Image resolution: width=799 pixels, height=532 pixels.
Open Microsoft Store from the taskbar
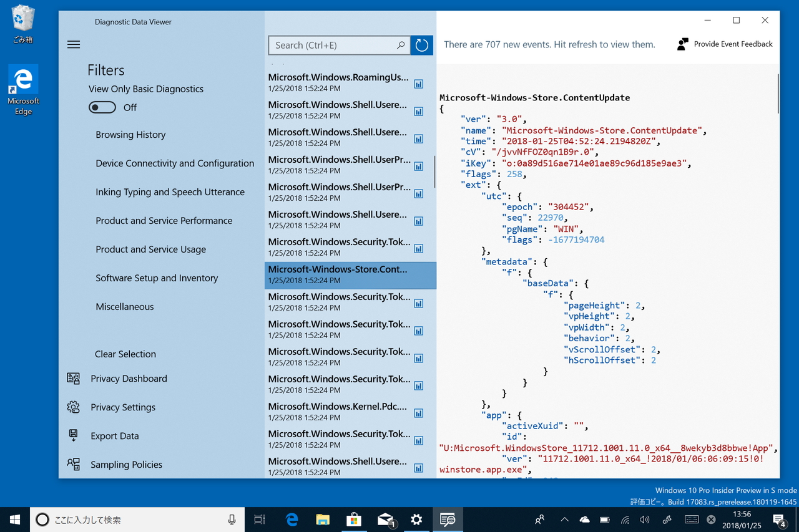(x=354, y=520)
